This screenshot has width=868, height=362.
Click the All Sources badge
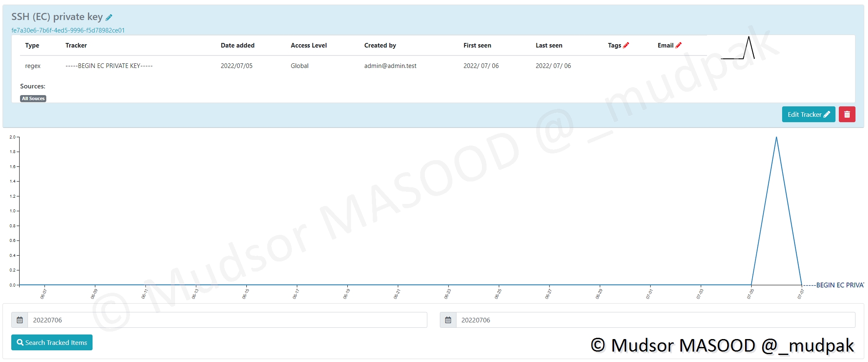click(33, 98)
